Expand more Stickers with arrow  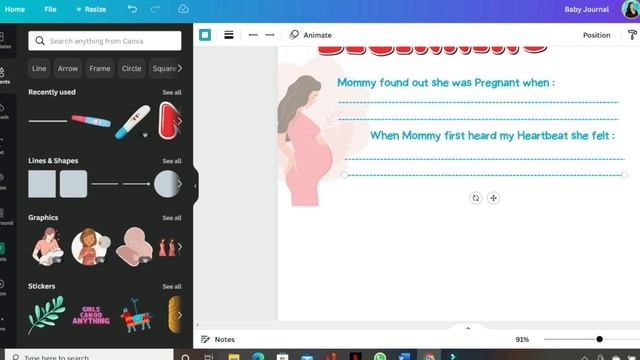click(180, 315)
